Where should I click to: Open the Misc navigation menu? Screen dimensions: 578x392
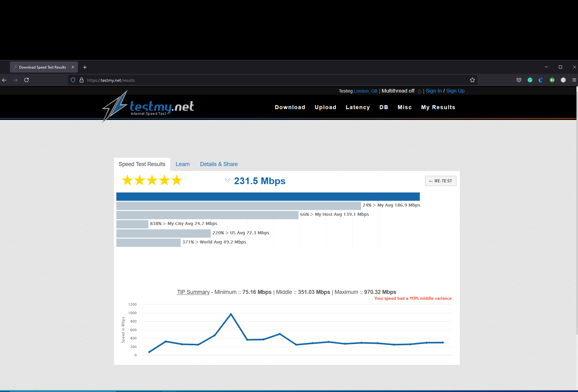[404, 107]
